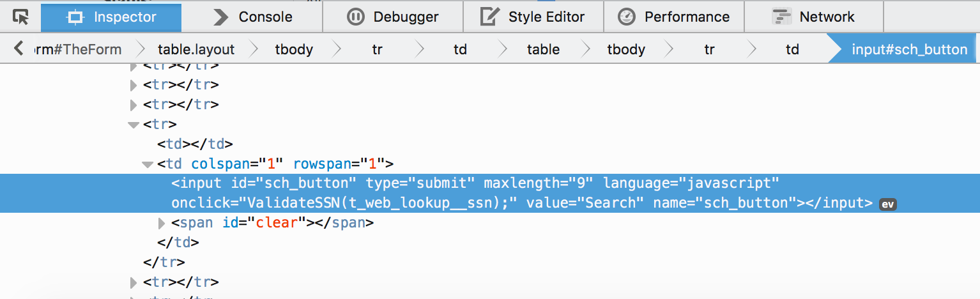
Task: Click the type="submit" attribute
Action: tap(420, 183)
